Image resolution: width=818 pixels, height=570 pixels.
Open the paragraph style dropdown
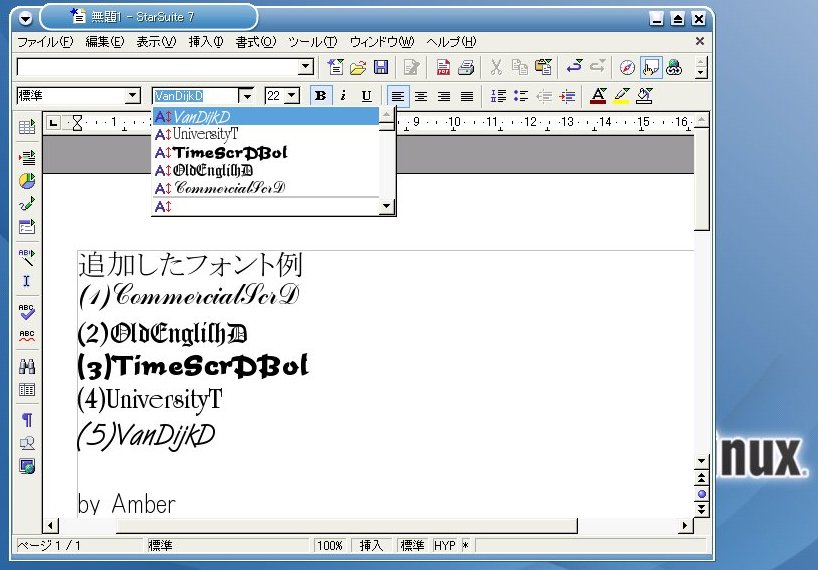[x=133, y=96]
